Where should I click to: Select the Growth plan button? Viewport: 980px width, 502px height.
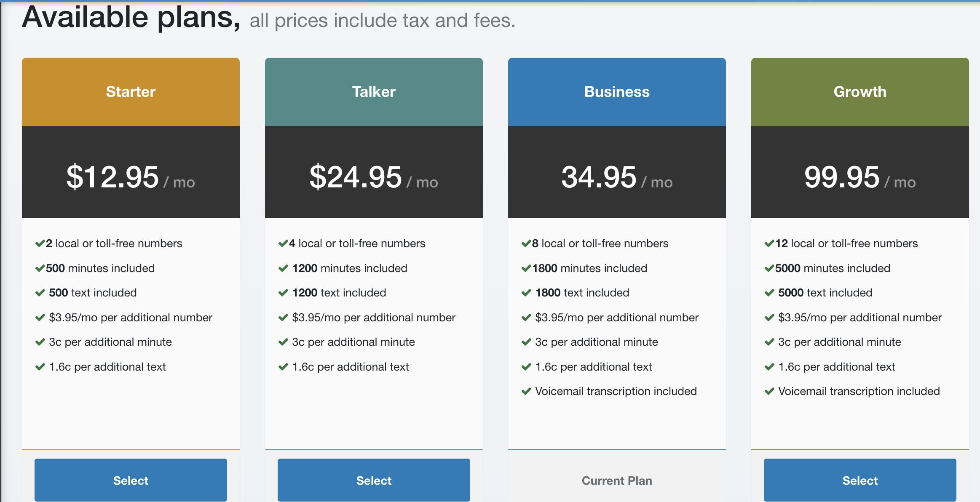(860, 480)
